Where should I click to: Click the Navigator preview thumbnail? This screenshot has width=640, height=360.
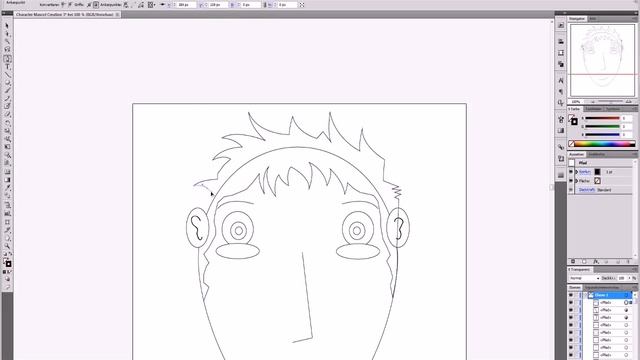(602, 60)
